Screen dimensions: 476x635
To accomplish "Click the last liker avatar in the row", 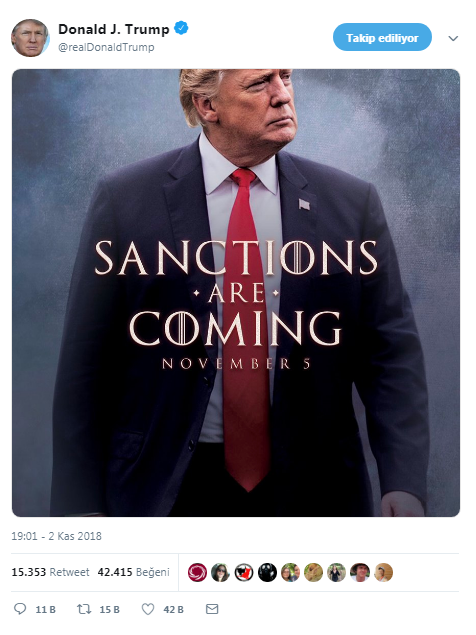I will (384, 572).
